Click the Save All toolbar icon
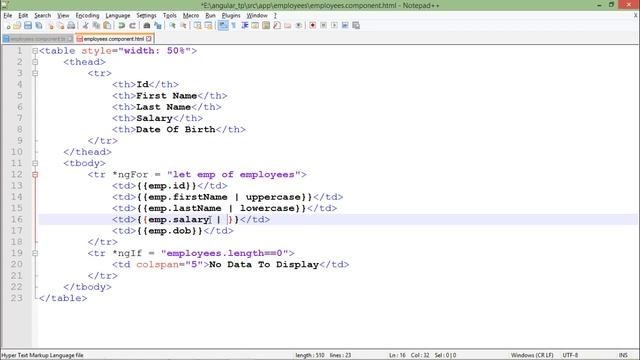The width and height of the screenshot is (640, 360). tap(39, 26)
